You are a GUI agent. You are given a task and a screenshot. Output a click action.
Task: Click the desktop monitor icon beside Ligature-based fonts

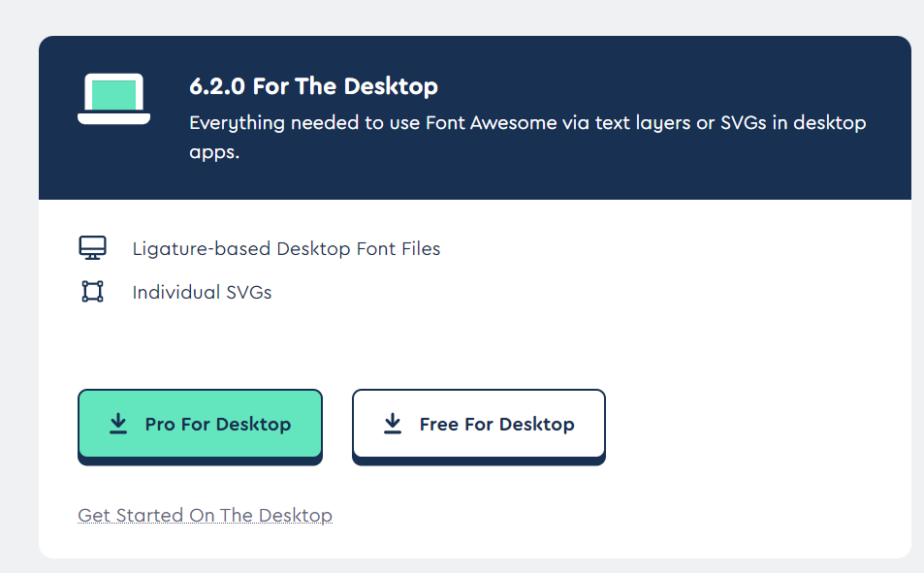click(92, 248)
